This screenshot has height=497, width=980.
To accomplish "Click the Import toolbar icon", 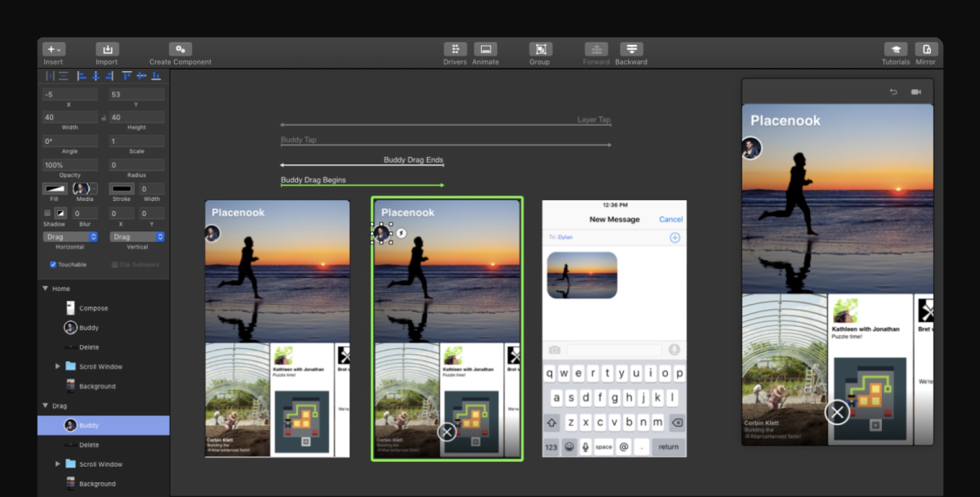I will coord(107,49).
